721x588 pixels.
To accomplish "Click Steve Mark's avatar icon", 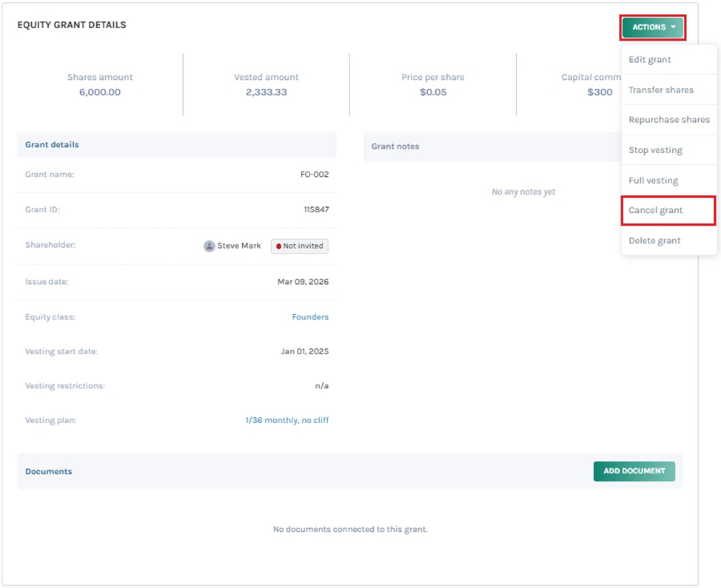I will click(x=209, y=246).
